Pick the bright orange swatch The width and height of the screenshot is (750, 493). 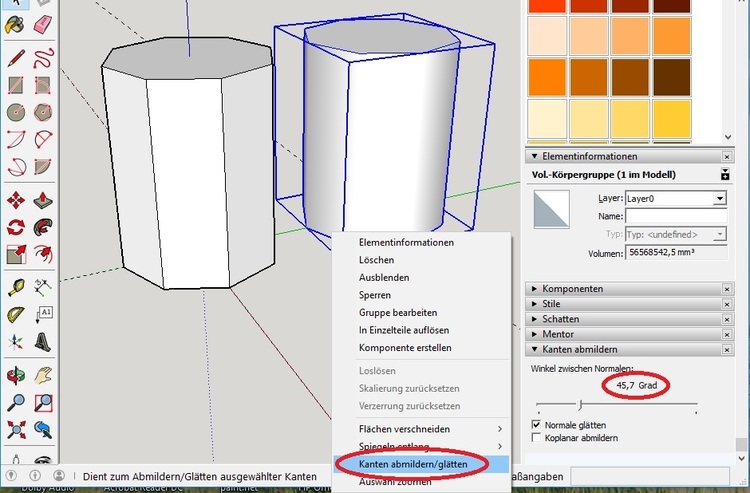pos(547,77)
